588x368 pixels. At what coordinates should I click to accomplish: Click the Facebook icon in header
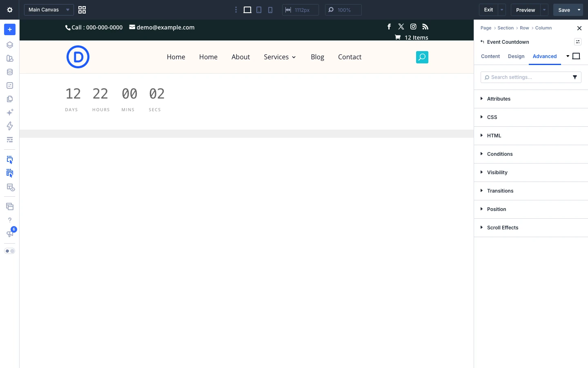(x=389, y=27)
